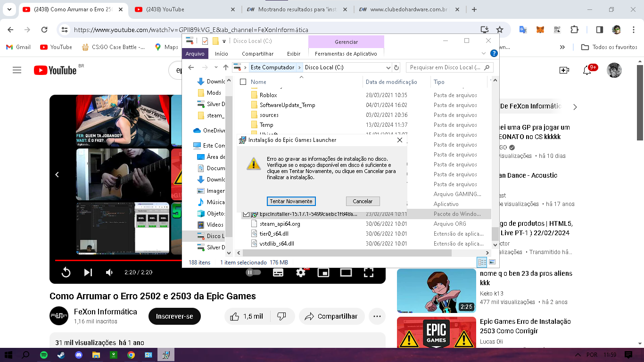Switch to Exibir ribbon tab
The width and height of the screenshot is (644, 362).
[x=294, y=54]
